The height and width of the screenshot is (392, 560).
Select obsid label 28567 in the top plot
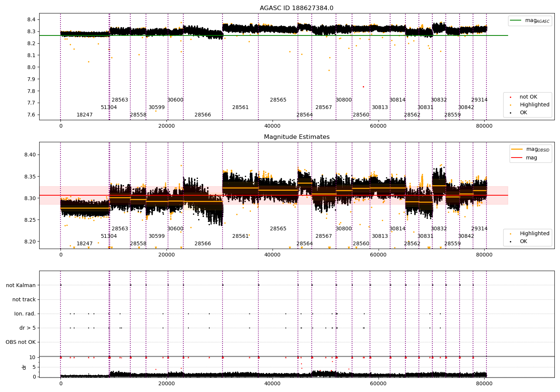click(x=324, y=108)
